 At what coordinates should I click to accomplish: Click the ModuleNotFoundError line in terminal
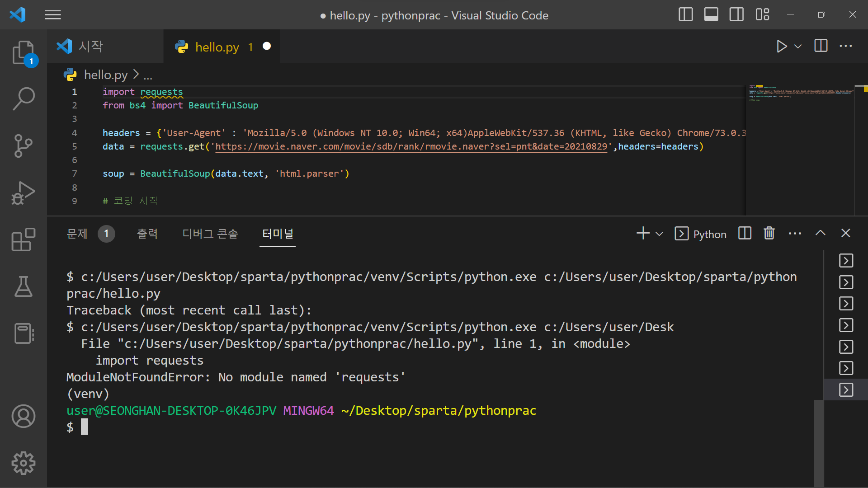click(x=236, y=377)
